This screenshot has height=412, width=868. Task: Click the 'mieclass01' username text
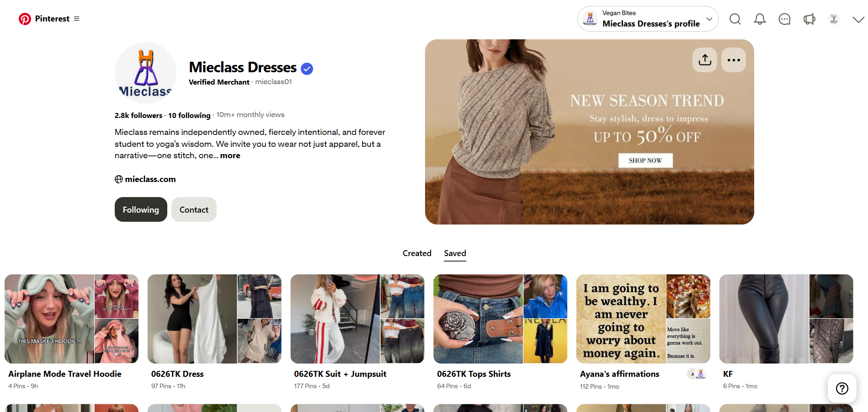click(273, 82)
